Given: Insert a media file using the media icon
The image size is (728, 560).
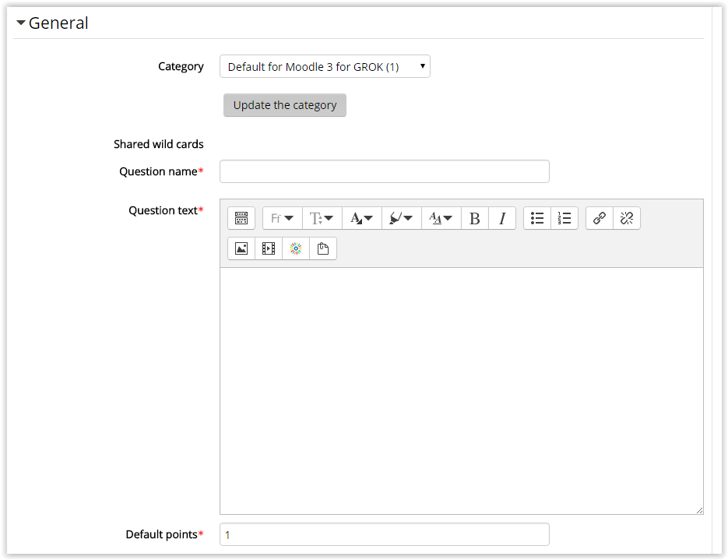Looking at the screenshot, I should pyautogui.click(x=268, y=248).
